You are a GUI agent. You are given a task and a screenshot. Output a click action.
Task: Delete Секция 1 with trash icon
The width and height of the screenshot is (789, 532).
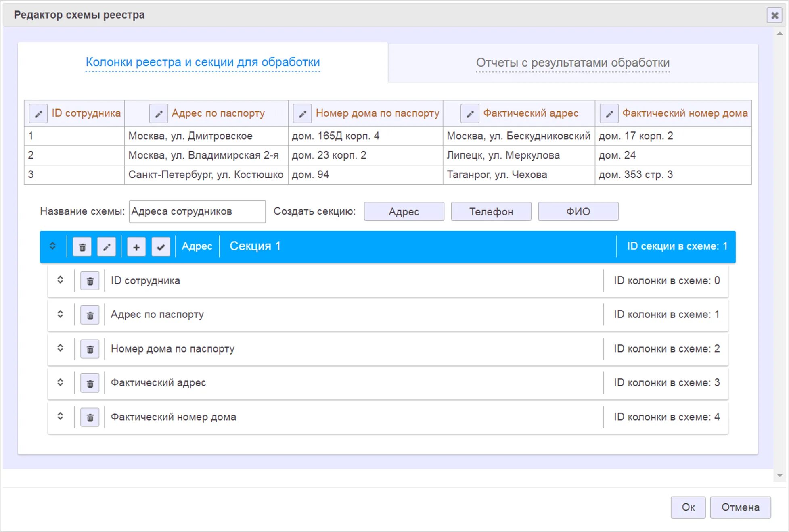82,247
